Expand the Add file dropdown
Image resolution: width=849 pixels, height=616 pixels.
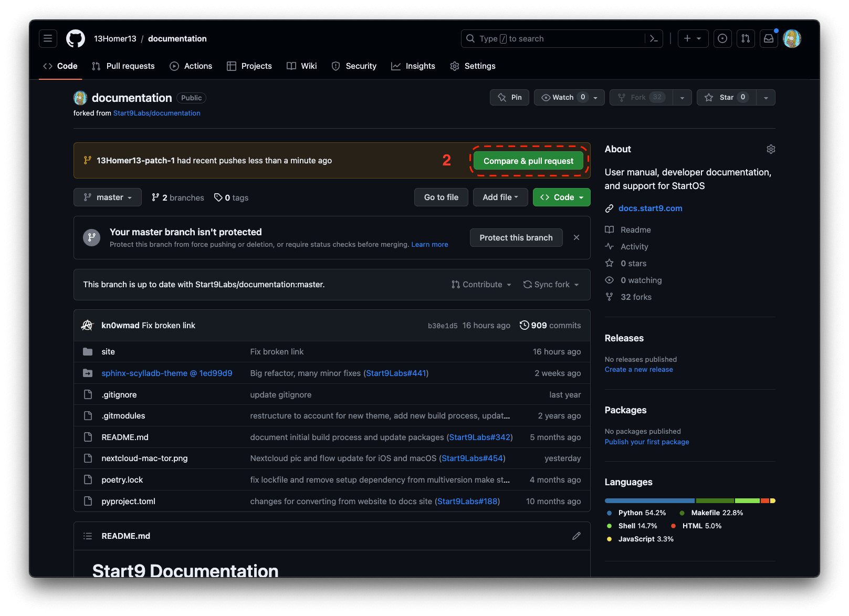point(500,197)
